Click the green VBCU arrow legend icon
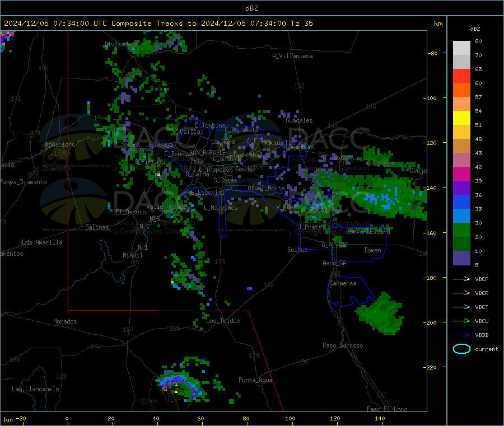This screenshot has width=504, height=426. point(461,321)
